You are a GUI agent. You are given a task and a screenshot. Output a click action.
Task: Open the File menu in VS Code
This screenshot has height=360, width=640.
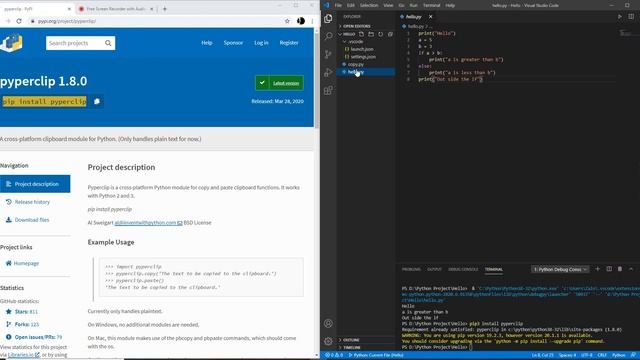(338, 5)
